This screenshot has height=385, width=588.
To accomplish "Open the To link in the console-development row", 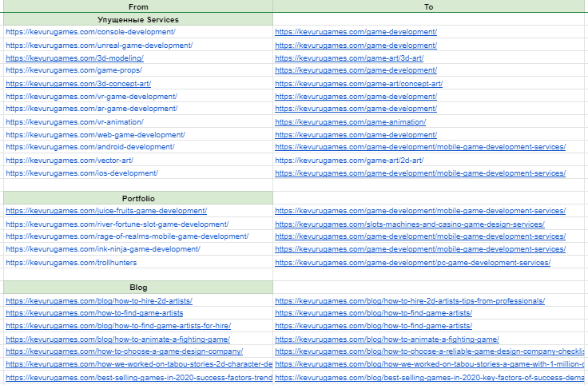I will (356, 32).
